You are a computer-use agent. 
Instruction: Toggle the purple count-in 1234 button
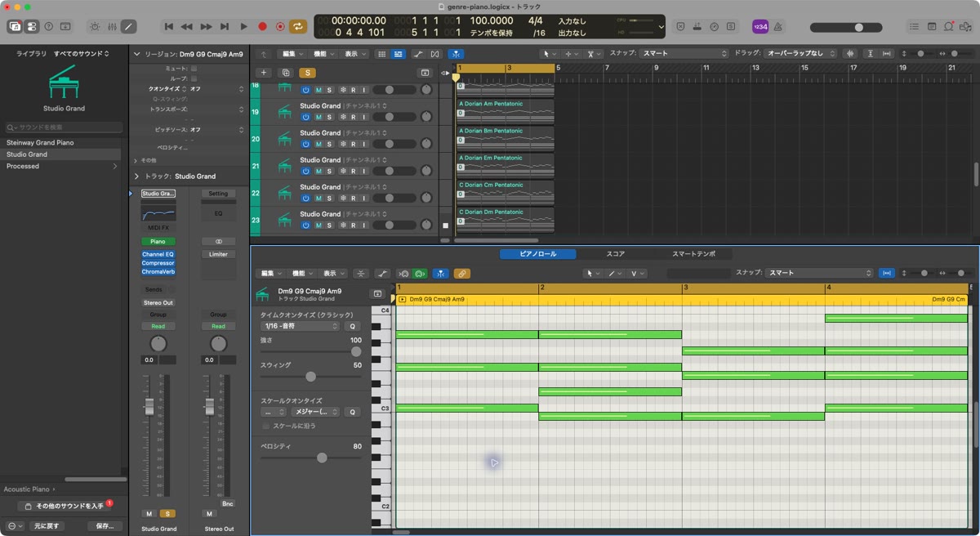click(x=760, y=26)
